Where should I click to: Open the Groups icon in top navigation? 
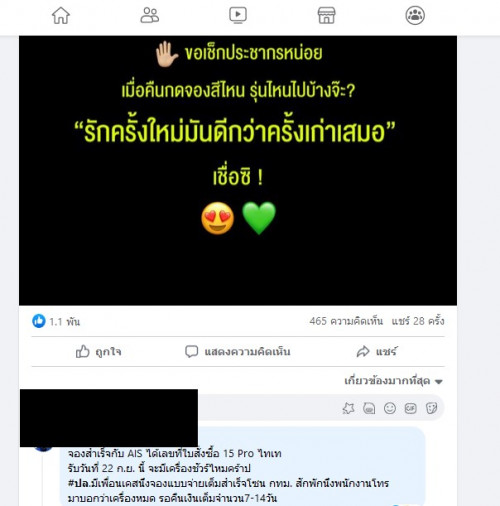415,15
